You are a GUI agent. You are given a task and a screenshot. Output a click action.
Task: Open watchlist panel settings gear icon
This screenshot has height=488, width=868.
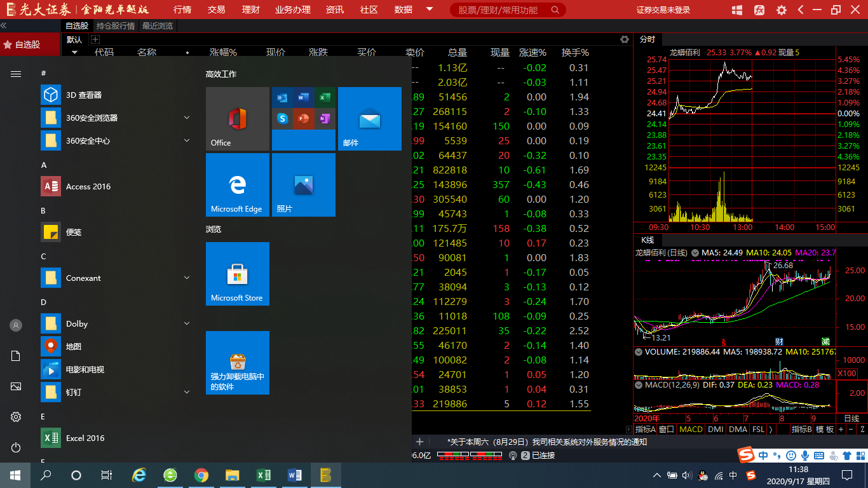[x=625, y=39]
